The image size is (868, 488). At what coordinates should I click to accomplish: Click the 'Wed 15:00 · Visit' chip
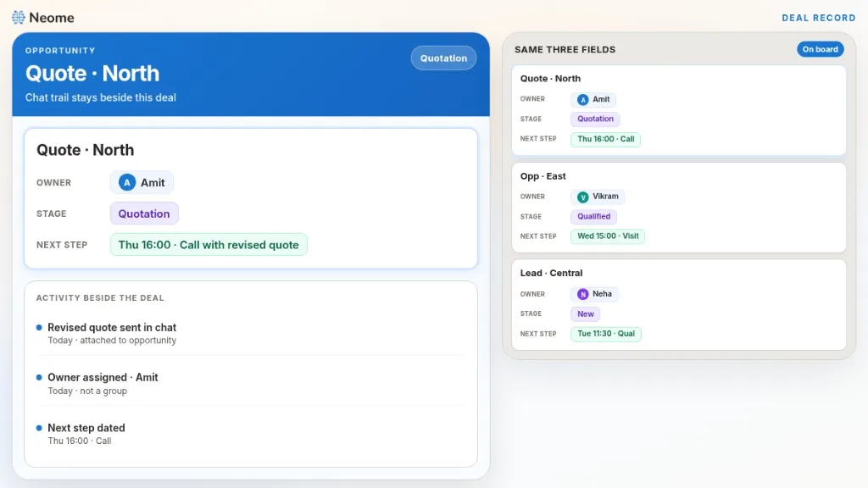608,236
